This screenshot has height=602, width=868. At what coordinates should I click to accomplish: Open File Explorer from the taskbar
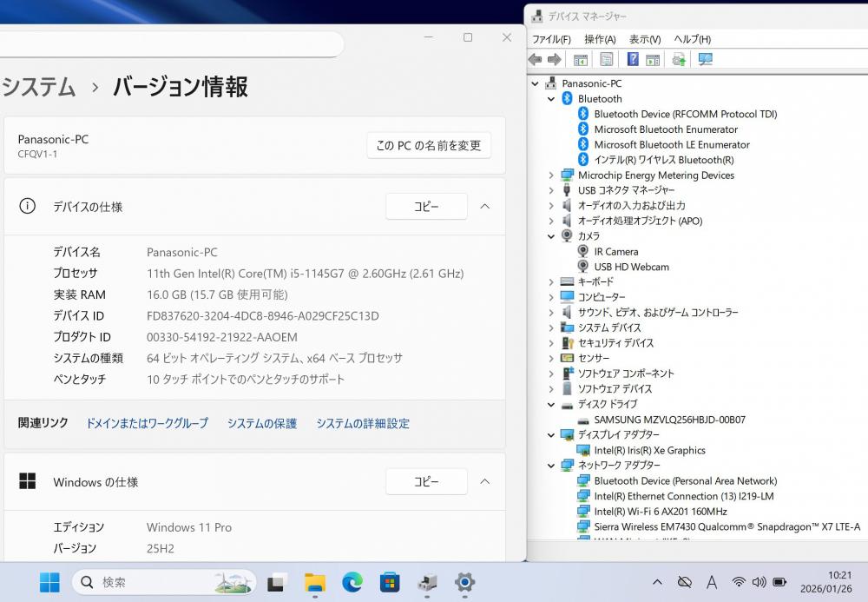314,582
